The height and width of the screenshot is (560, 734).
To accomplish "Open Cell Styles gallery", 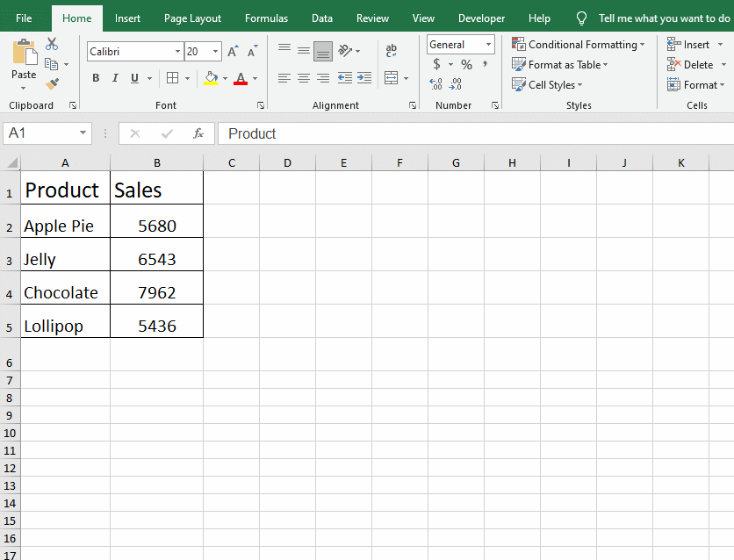I will point(547,84).
